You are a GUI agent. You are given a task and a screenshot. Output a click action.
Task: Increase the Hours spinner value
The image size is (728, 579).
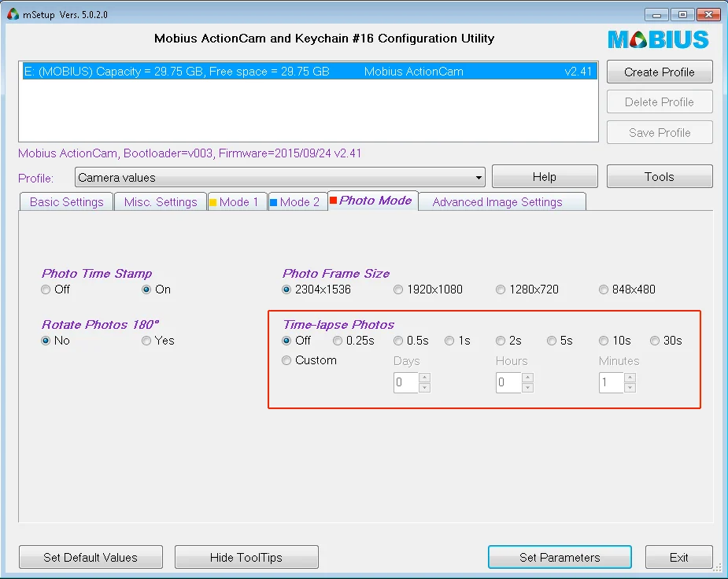click(x=527, y=378)
